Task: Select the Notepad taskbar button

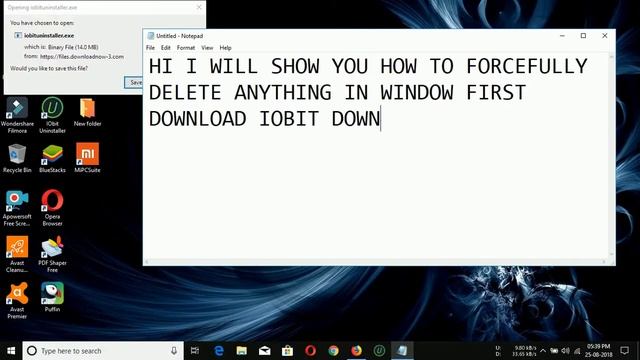Action: point(402,351)
